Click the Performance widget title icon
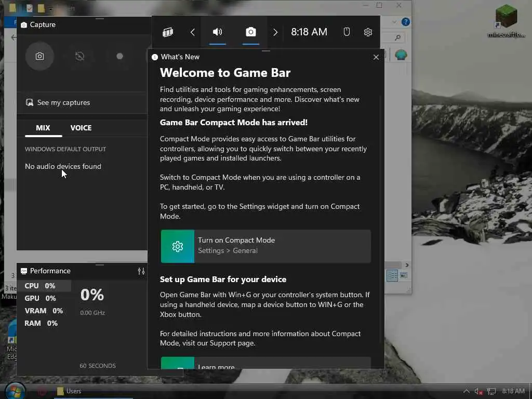The image size is (532, 399). 24,271
